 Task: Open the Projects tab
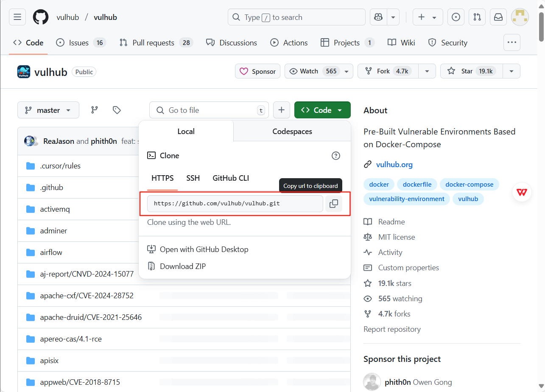[x=347, y=42]
